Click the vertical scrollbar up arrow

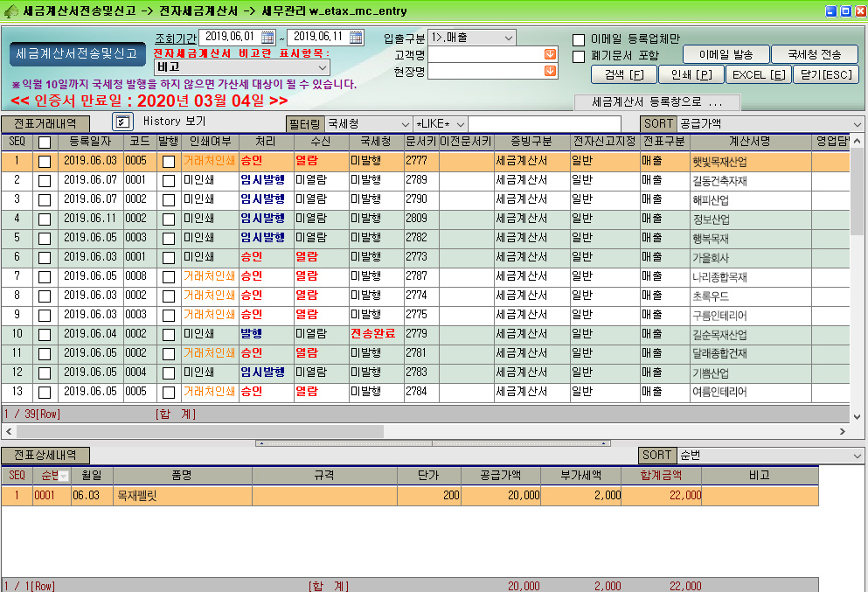pyautogui.click(x=857, y=141)
